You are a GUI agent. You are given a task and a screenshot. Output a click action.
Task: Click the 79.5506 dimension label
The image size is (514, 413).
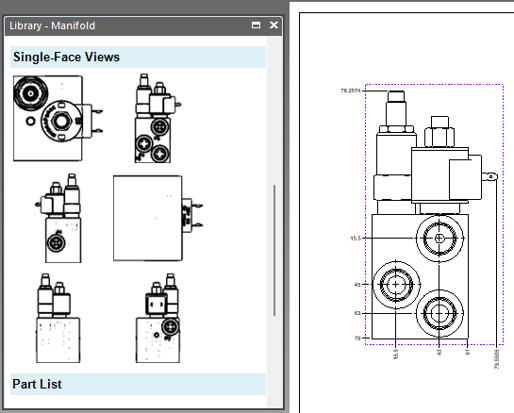497,359
